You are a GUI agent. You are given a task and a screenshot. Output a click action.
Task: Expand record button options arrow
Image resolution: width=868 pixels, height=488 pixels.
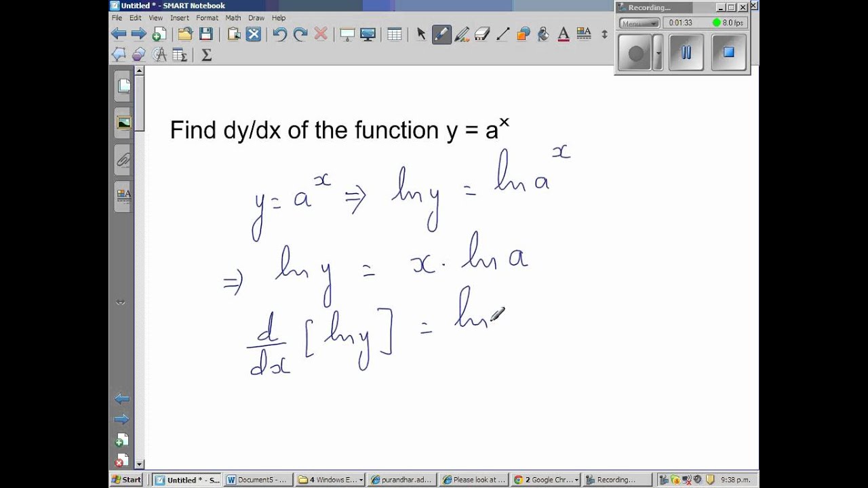pos(658,52)
